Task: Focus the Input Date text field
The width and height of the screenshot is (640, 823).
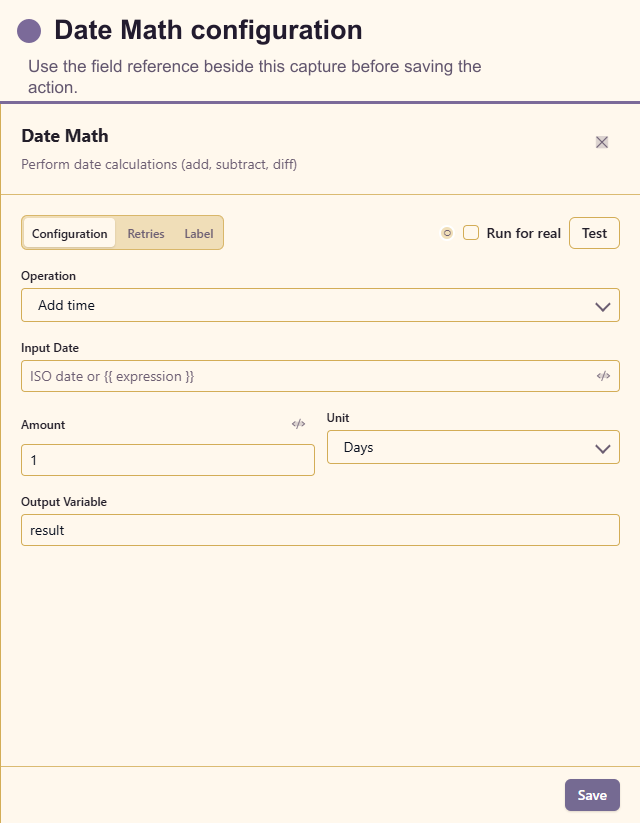Action: point(320,376)
